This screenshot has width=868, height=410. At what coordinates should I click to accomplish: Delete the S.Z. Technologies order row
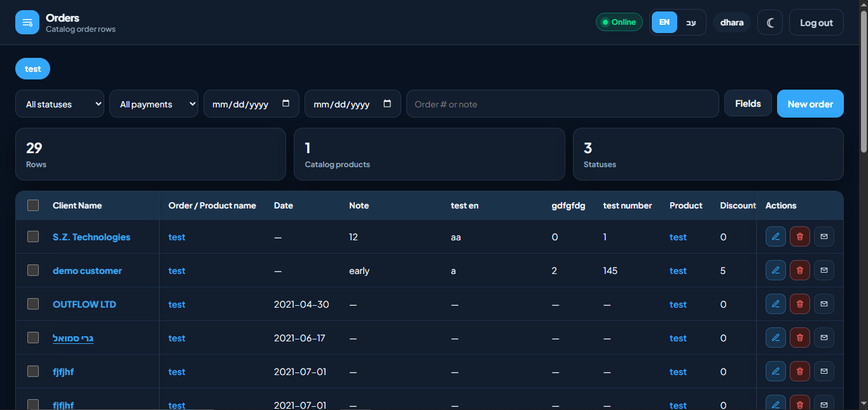pos(800,236)
